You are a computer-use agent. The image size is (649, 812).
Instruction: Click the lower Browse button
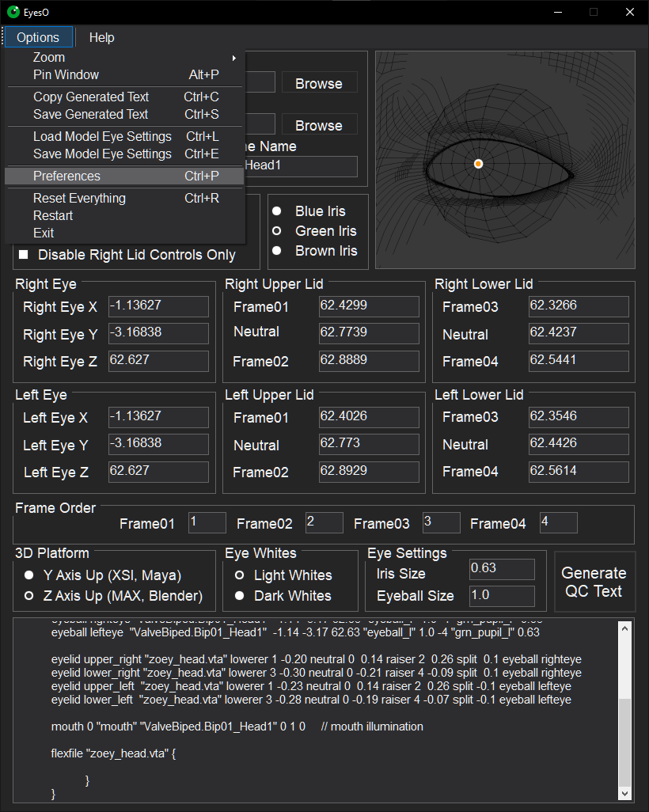coord(319,125)
